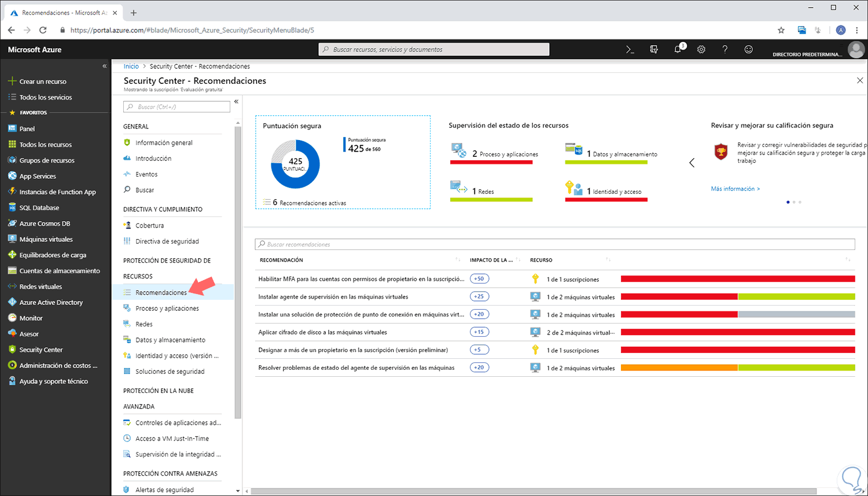
Task: Click the status bar for Instalar agente de supervisión
Action: pos(738,297)
